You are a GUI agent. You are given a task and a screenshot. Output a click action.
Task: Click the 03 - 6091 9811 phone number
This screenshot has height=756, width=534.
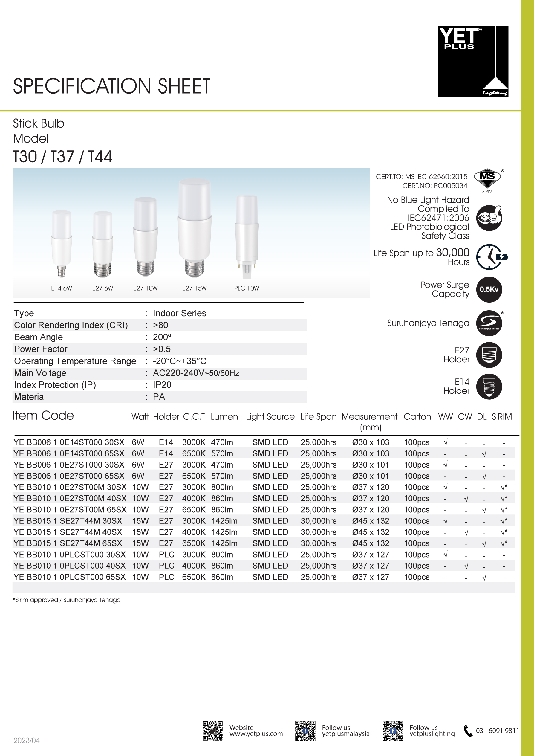tap(498, 731)
